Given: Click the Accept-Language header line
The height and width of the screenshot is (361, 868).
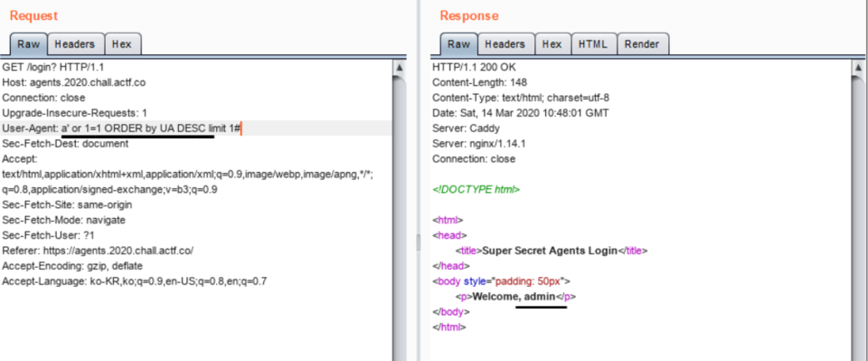Looking at the screenshot, I should pos(135,280).
